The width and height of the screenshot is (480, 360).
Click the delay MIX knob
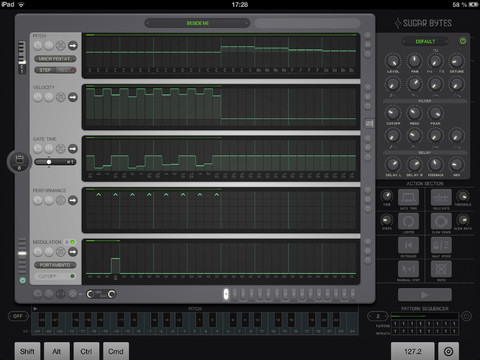pyautogui.click(x=456, y=165)
